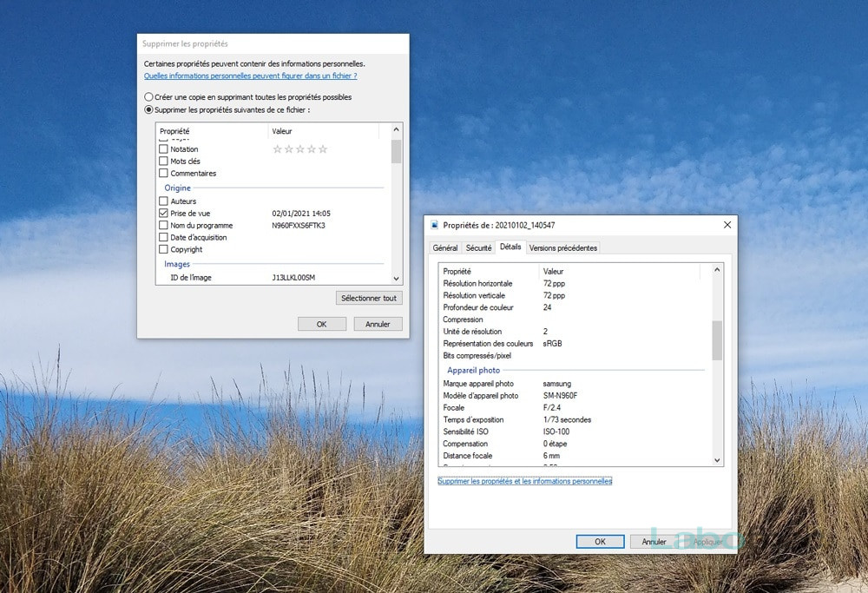Open the Quelles informations personnelles help link
The width and height of the screenshot is (868, 593).
pyautogui.click(x=250, y=76)
